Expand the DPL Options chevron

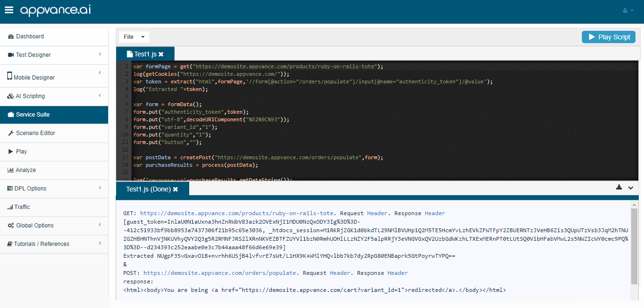click(x=100, y=188)
